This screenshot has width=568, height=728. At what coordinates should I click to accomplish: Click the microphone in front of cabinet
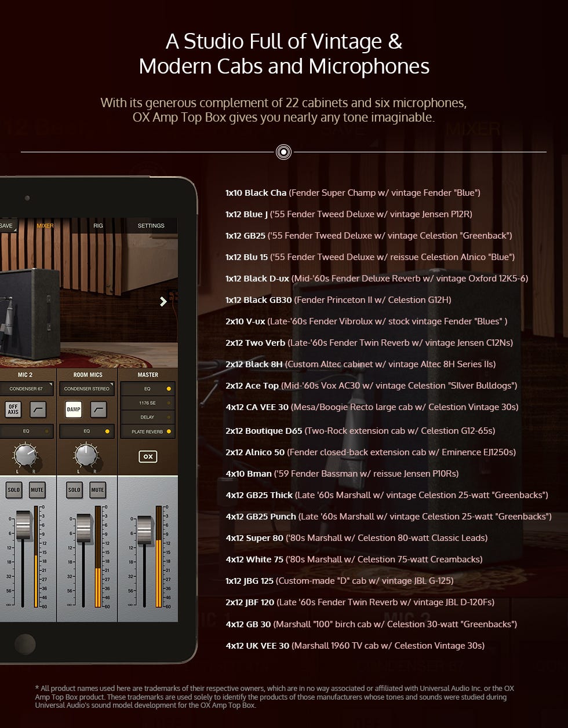click(x=8, y=316)
